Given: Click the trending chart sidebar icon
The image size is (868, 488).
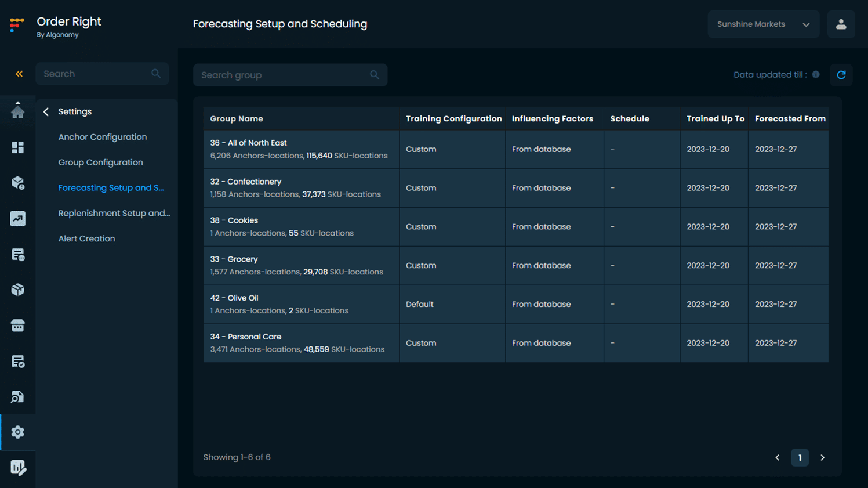Looking at the screenshot, I should 18,219.
